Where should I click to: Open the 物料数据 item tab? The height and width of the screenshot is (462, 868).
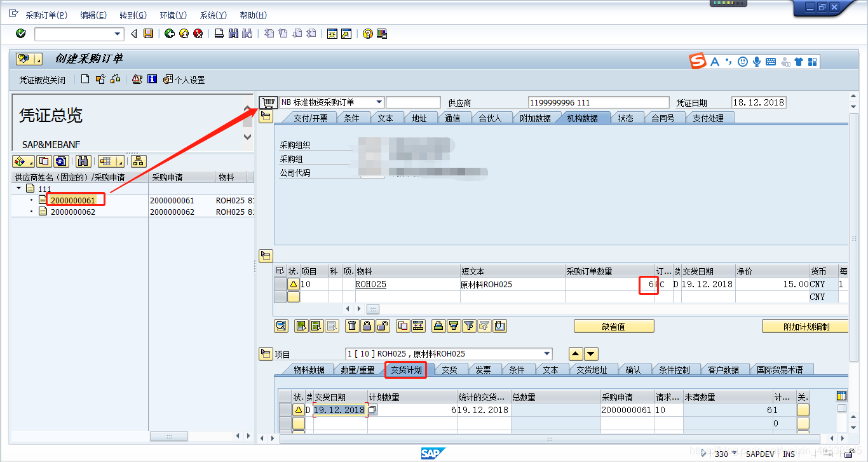[309, 369]
